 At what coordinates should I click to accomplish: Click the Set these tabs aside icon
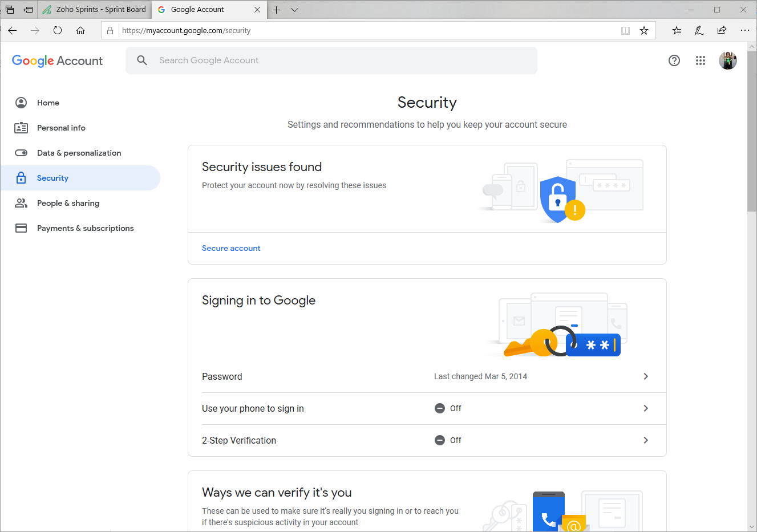(28, 10)
